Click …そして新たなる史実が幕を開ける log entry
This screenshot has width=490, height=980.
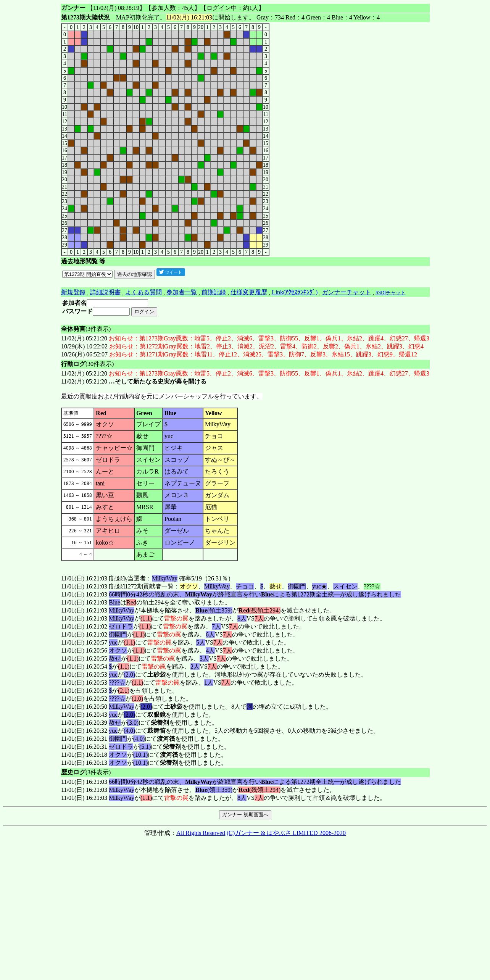(x=158, y=382)
